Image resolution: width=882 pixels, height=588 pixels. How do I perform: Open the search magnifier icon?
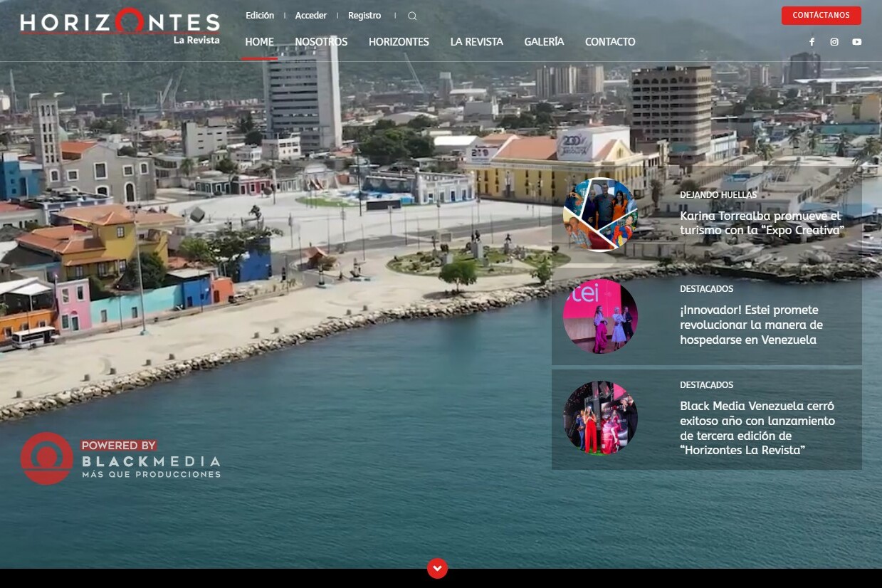(412, 16)
